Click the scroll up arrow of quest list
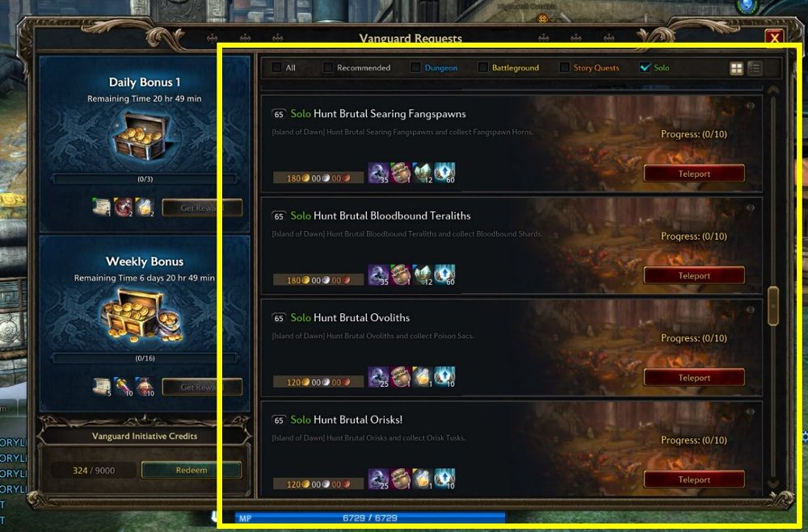This screenshot has width=808, height=532. [773, 90]
